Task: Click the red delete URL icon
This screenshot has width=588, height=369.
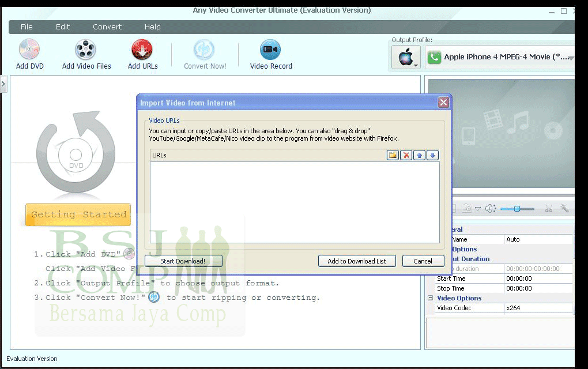Action: point(406,155)
